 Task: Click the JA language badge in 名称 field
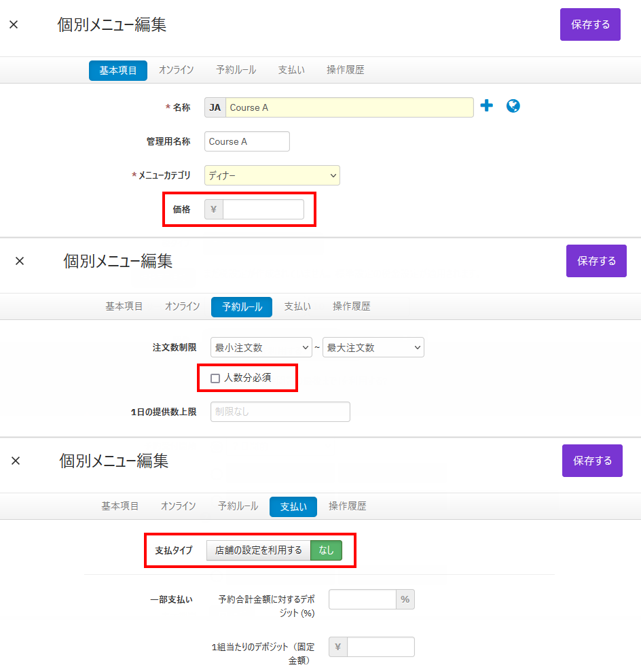[215, 107]
